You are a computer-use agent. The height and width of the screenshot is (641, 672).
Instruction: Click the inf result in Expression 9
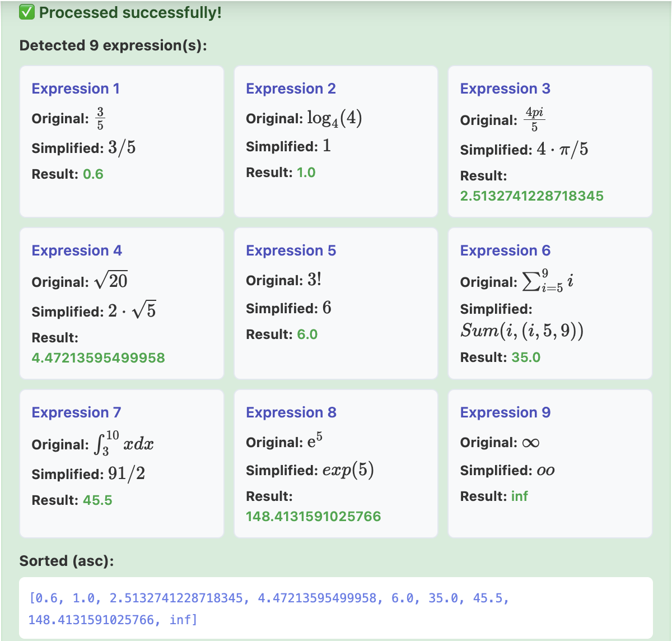click(519, 496)
